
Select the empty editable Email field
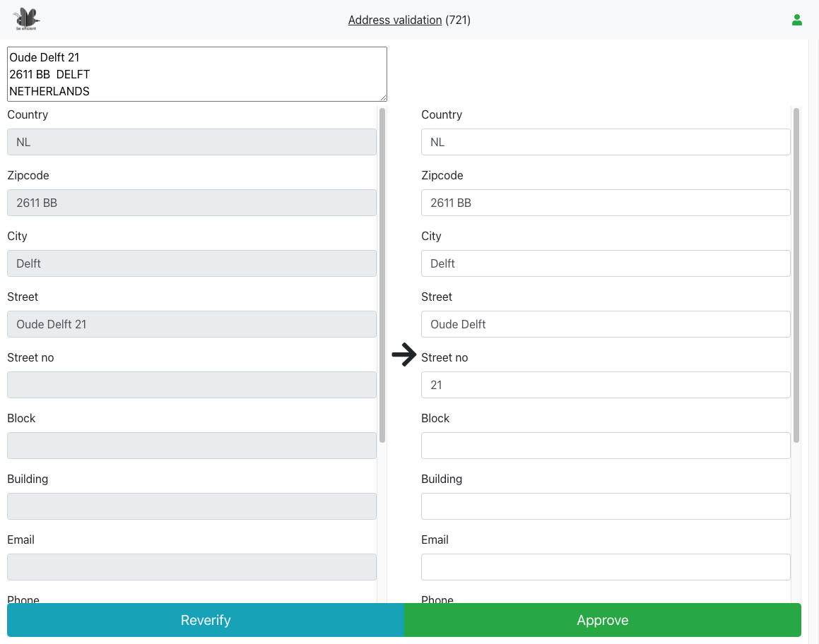coord(605,567)
